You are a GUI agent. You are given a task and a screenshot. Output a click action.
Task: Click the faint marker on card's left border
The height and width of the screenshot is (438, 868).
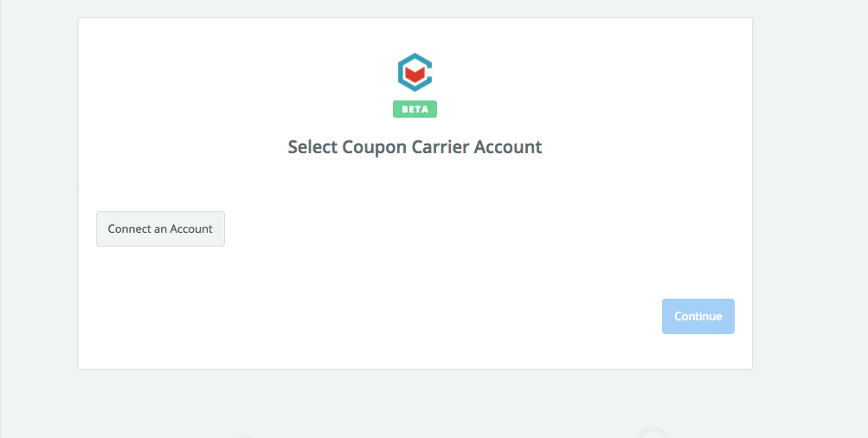(x=77, y=191)
